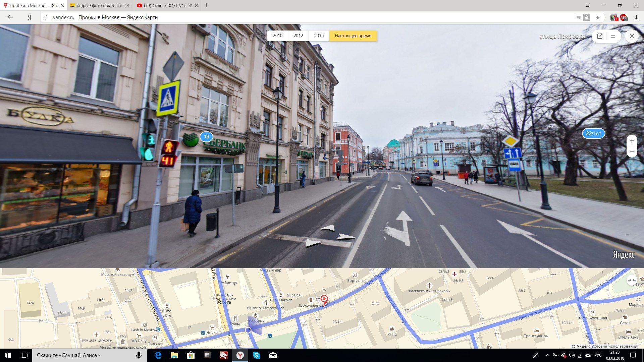Switch panorama to year 2012
Screen dimensions: 644x362
tap(298, 36)
